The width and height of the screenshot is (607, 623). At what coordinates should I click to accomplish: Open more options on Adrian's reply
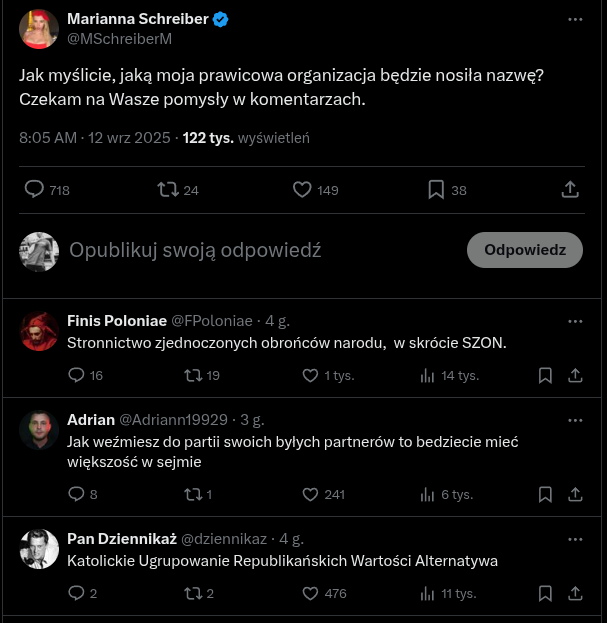575,419
